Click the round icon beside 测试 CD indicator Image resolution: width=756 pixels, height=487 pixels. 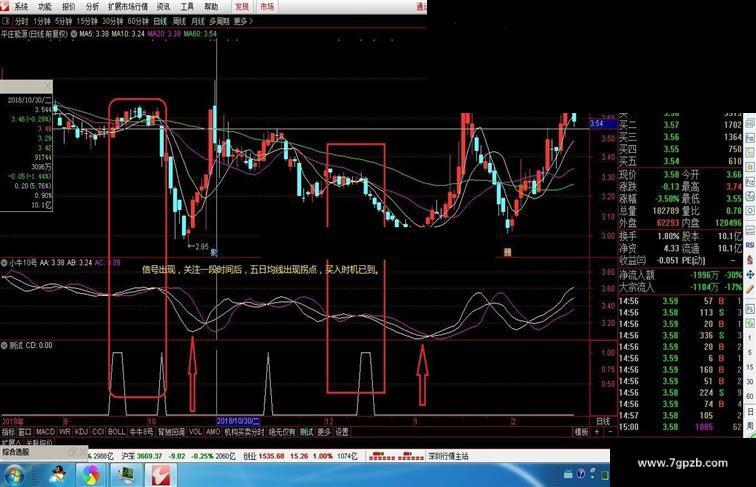(x=4, y=345)
